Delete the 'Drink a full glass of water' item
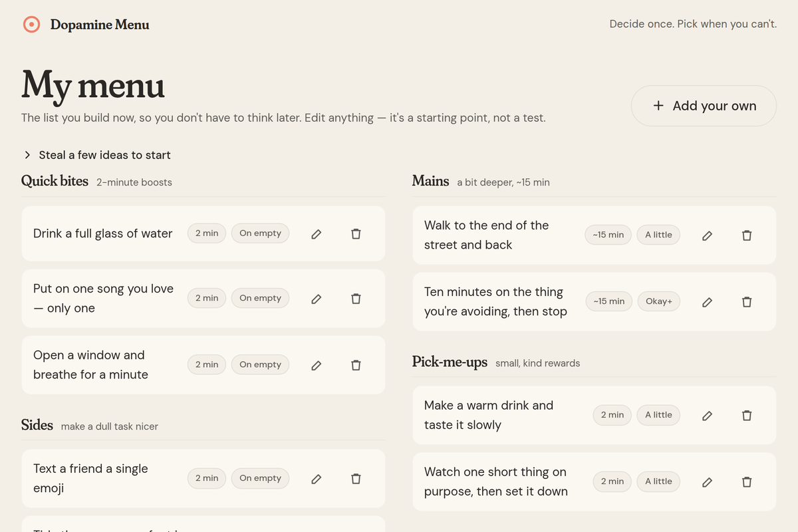The width and height of the screenshot is (798, 532). click(356, 233)
